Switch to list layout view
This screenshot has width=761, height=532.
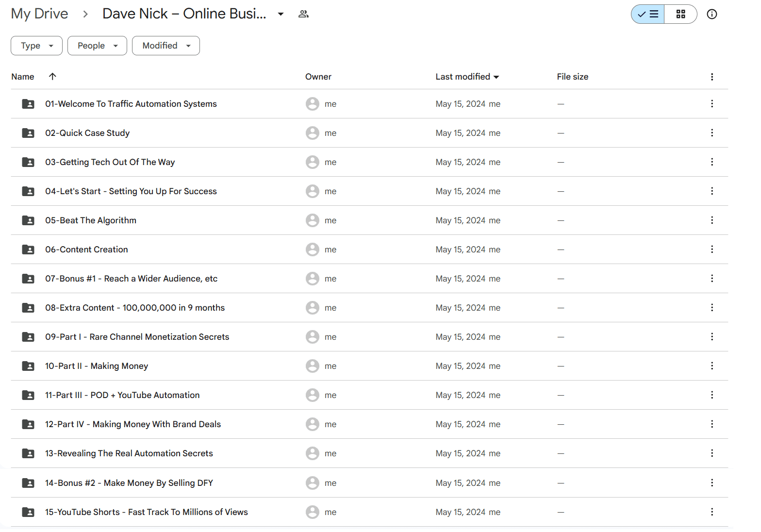648,14
